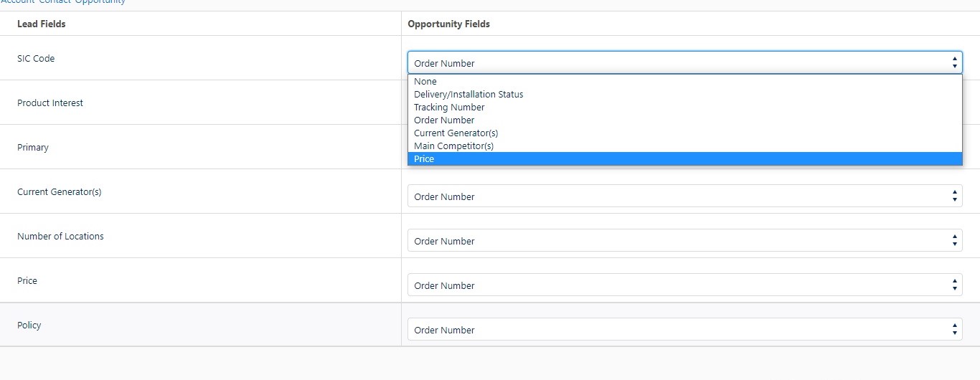This screenshot has height=380, width=980.
Task: Click the Product Interest lead field label
Action: 50,103
